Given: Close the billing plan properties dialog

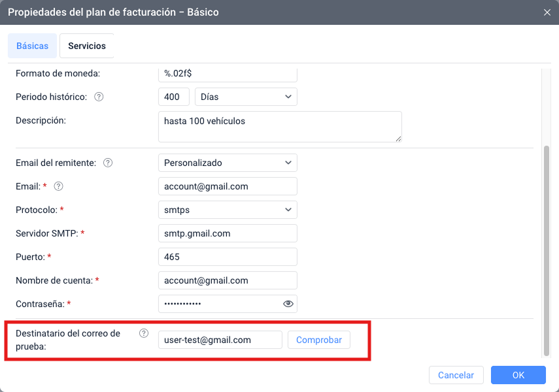Looking at the screenshot, I should tap(547, 12).
